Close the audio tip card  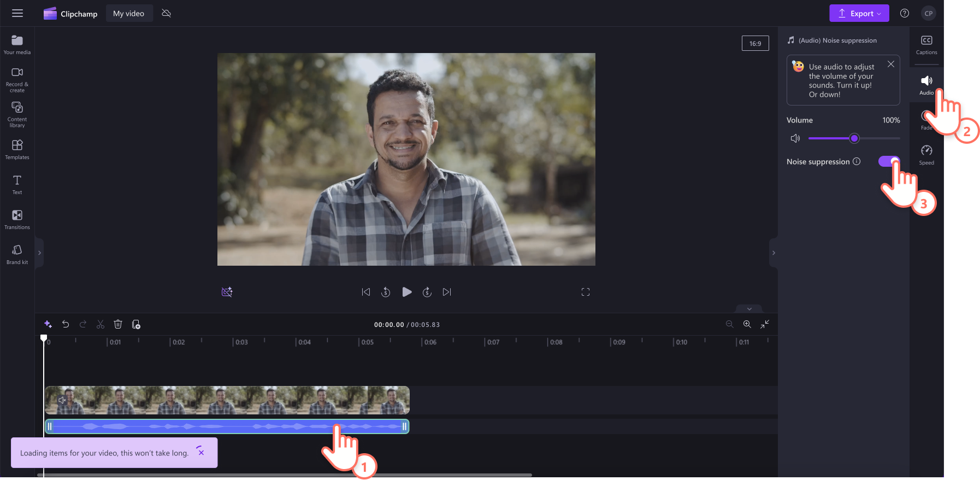tap(891, 64)
